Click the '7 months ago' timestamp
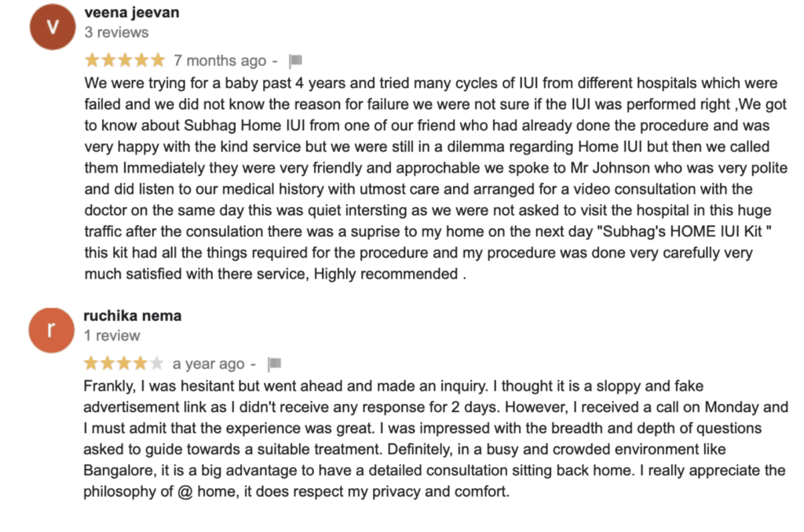The height and width of the screenshot is (532, 804). (220, 60)
